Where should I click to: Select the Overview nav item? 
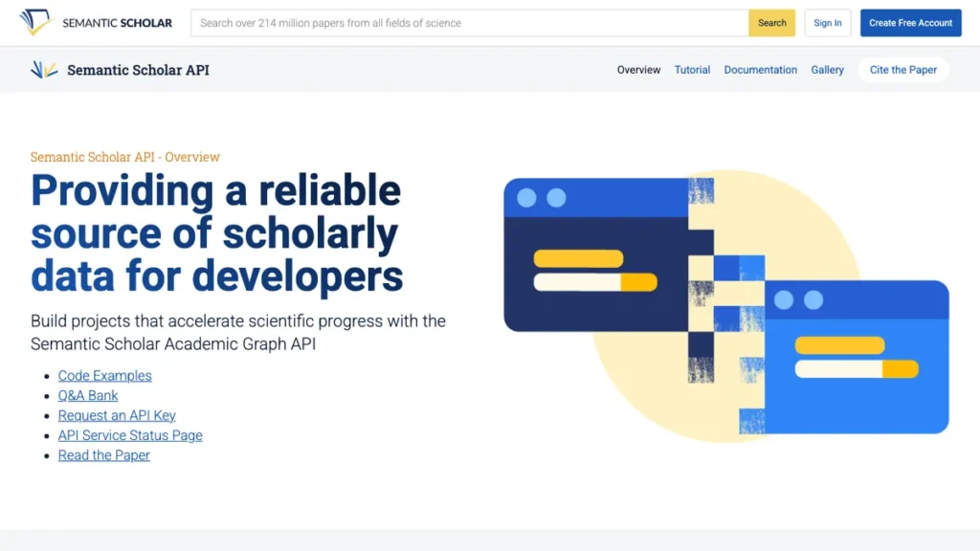[x=638, y=70]
